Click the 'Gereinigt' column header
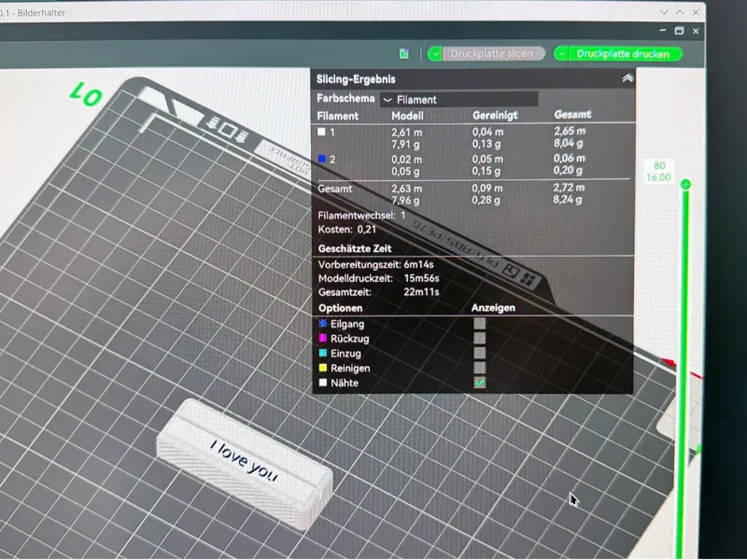The height and width of the screenshot is (560, 747). click(x=495, y=115)
